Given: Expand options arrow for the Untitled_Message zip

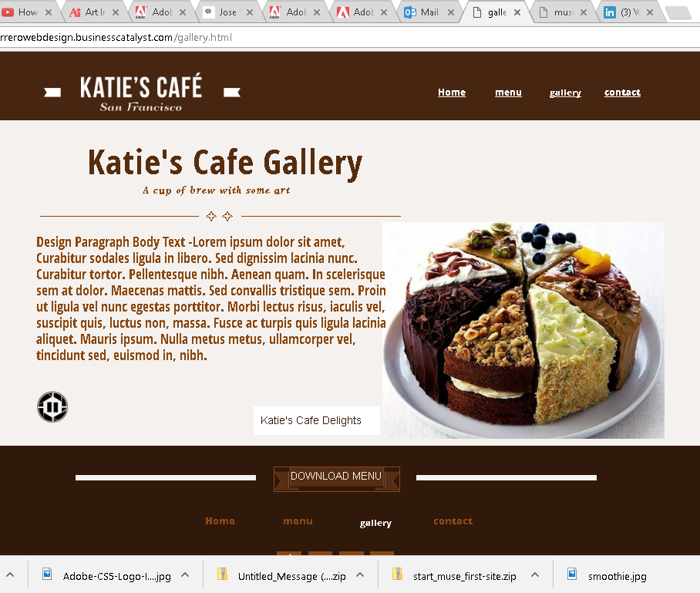Looking at the screenshot, I should 360,575.
